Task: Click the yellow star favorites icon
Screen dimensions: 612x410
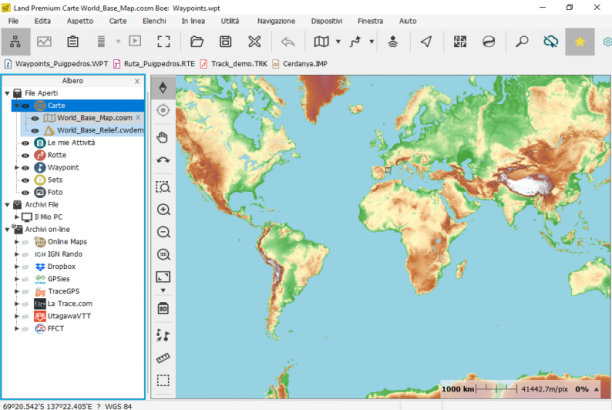Action: pos(580,41)
